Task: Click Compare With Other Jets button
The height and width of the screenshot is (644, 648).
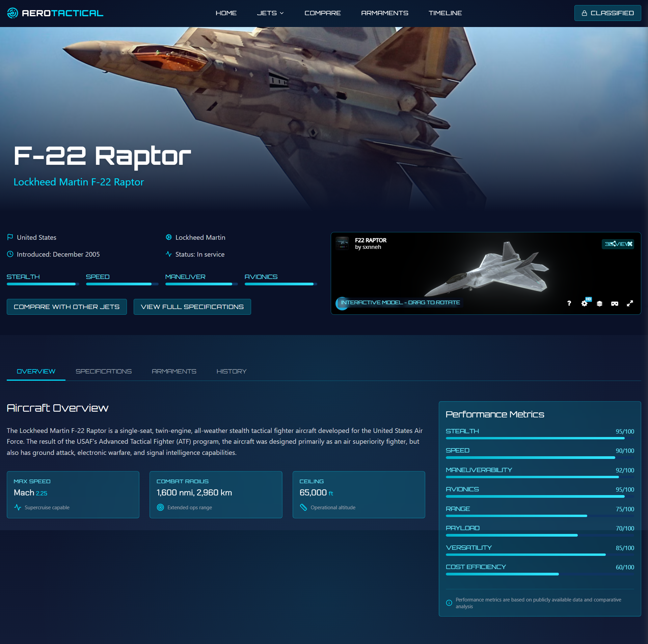Action: coord(67,307)
